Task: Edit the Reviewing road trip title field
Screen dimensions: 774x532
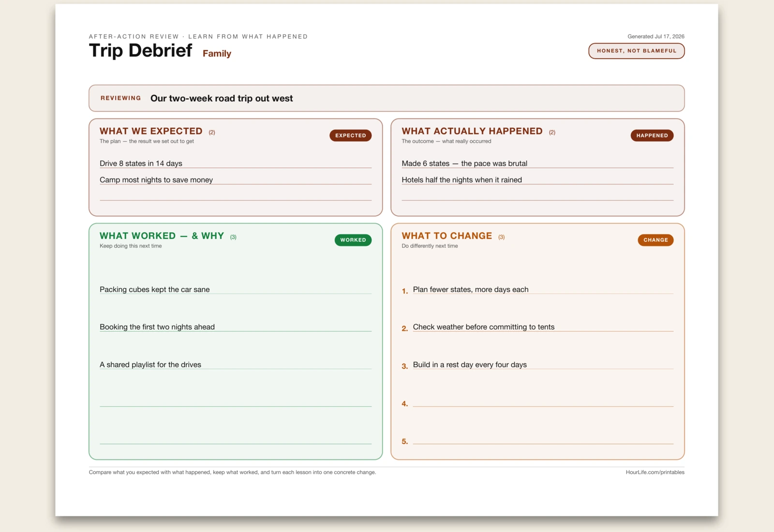Action: point(387,98)
